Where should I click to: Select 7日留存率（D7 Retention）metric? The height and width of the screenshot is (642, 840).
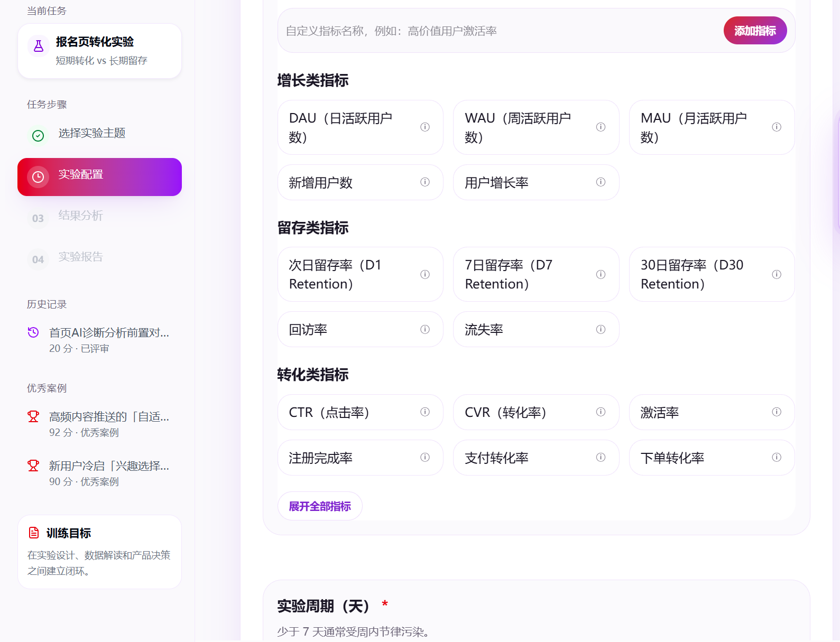(x=536, y=274)
